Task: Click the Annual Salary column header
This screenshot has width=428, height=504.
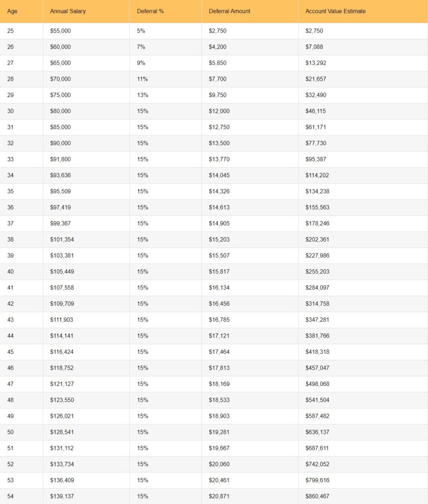Action: (x=67, y=11)
